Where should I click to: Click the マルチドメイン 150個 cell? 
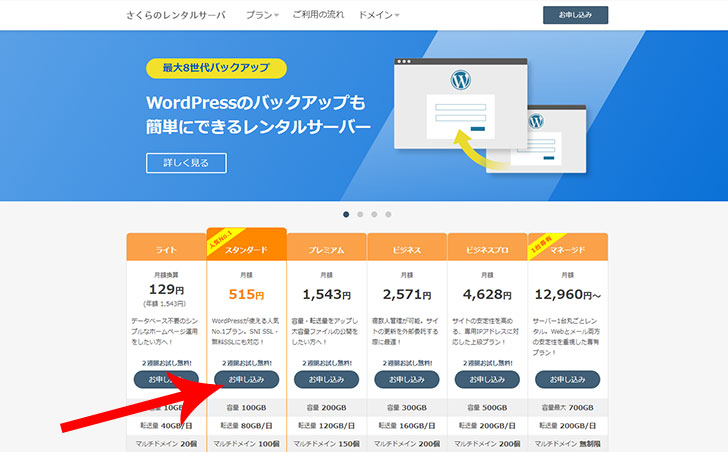(x=326, y=444)
